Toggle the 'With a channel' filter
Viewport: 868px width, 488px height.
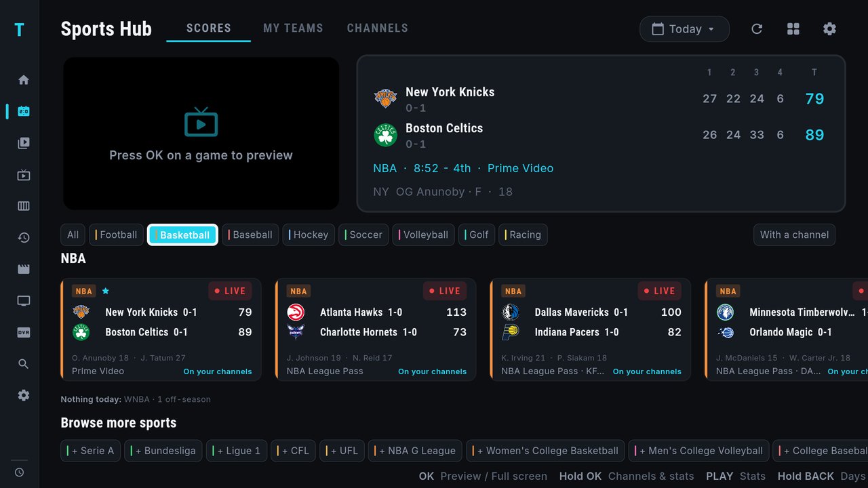(794, 235)
